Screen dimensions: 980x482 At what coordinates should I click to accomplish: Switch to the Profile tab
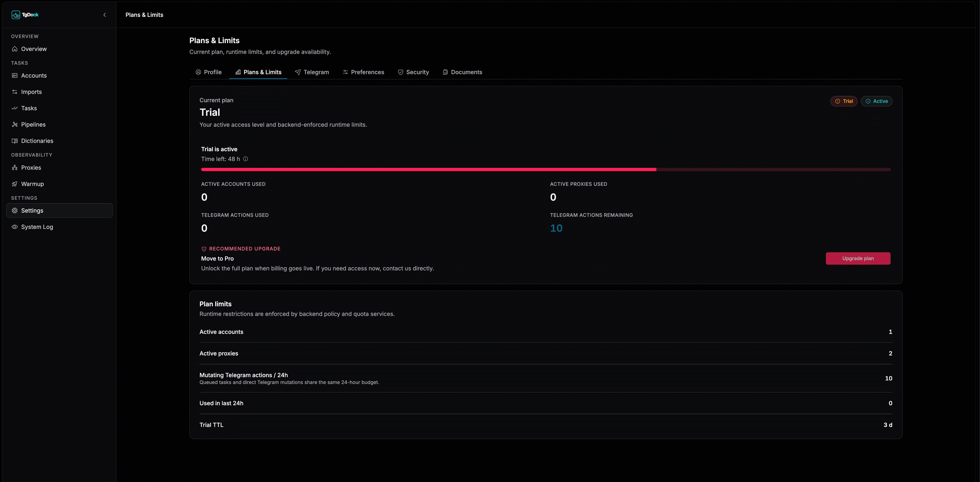209,72
